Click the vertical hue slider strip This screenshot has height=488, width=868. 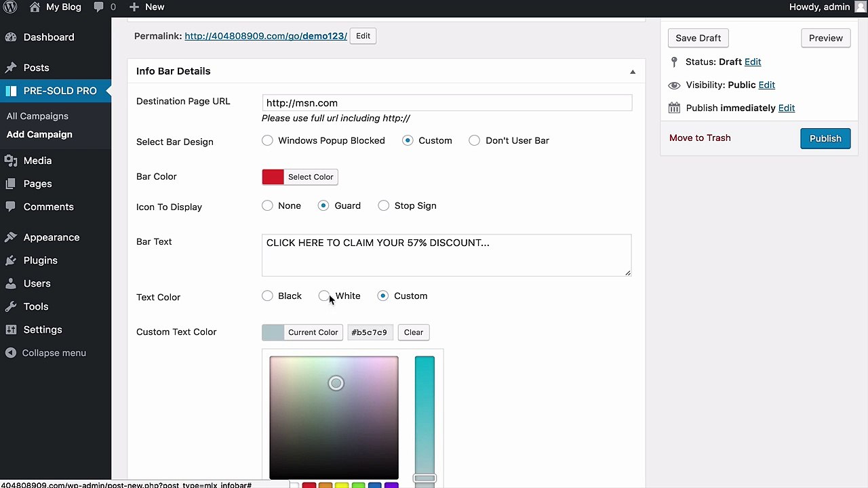point(425,418)
